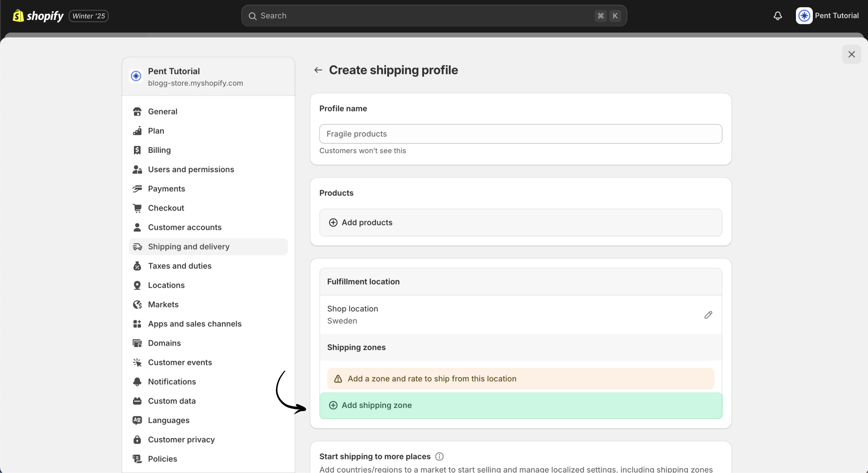Image resolution: width=868 pixels, height=473 pixels.
Task: Click warning icon in zone and rate banner
Action: point(338,379)
